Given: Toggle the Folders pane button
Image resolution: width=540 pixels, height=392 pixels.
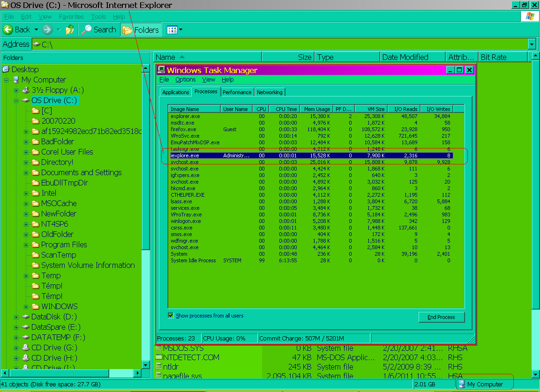Looking at the screenshot, I should pos(141,30).
